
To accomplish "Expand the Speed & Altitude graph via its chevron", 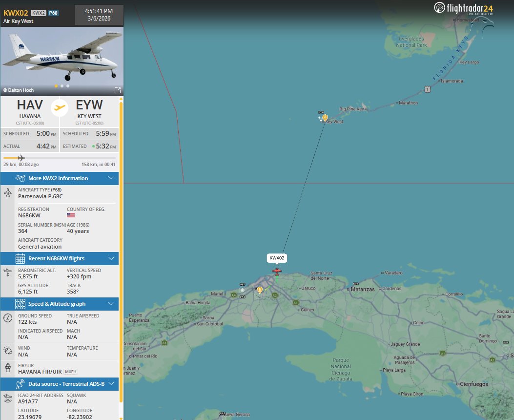I will tap(110, 303).
